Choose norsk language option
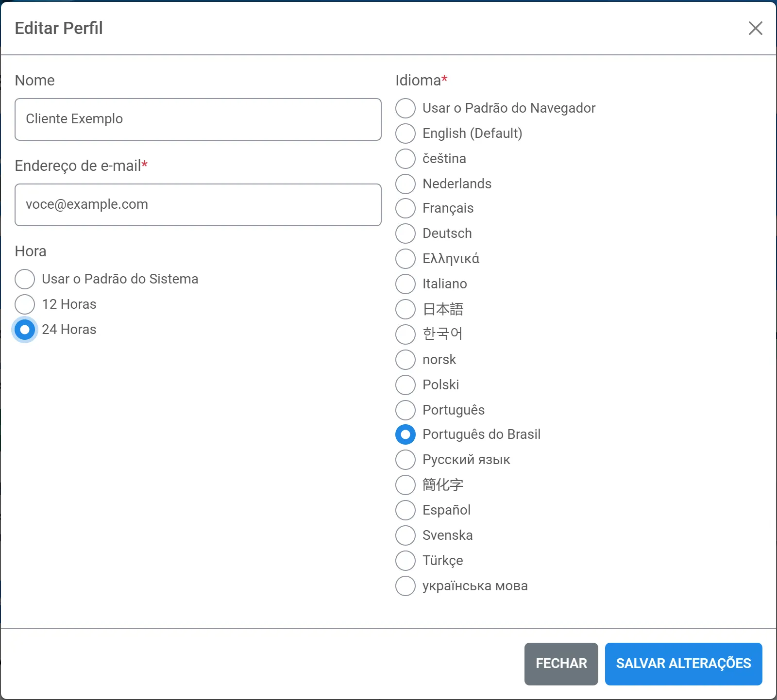 click(405, 360)
